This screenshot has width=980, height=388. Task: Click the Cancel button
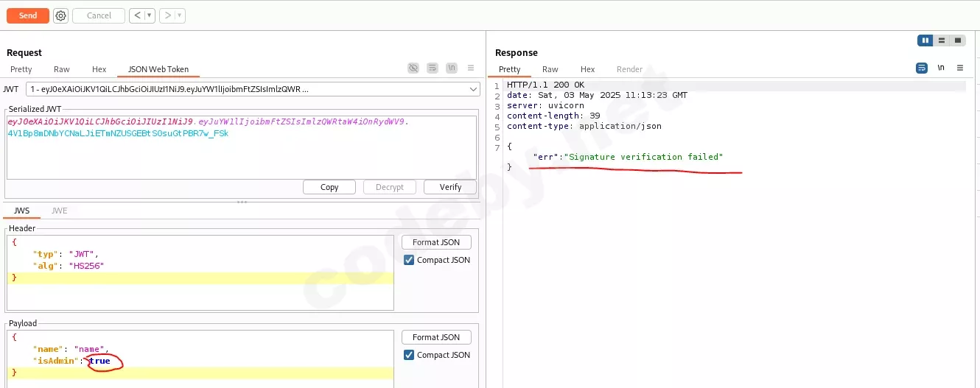click(x=99, y=15)
